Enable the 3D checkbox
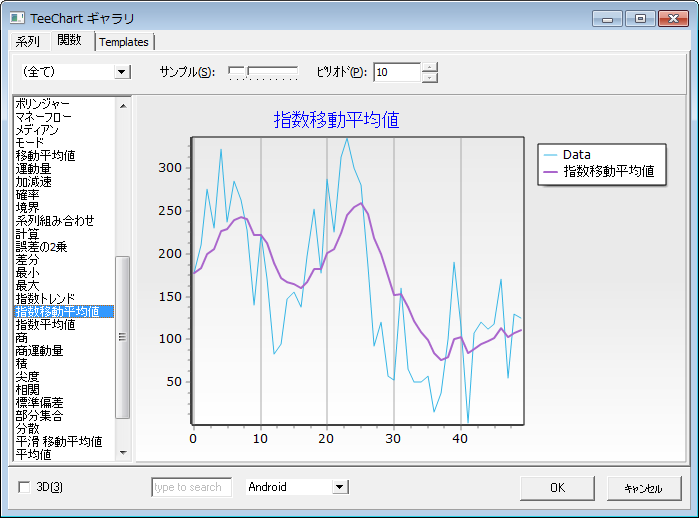 point(25,487)
